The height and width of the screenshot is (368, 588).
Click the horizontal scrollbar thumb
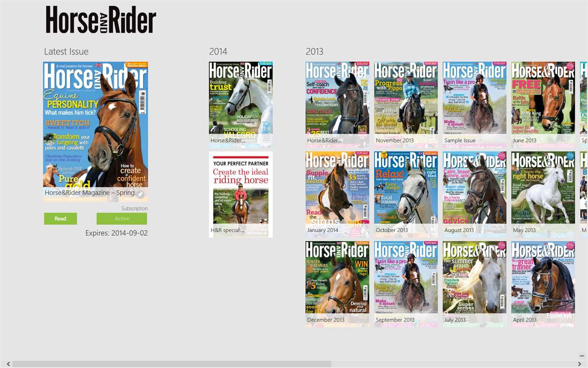171,364
